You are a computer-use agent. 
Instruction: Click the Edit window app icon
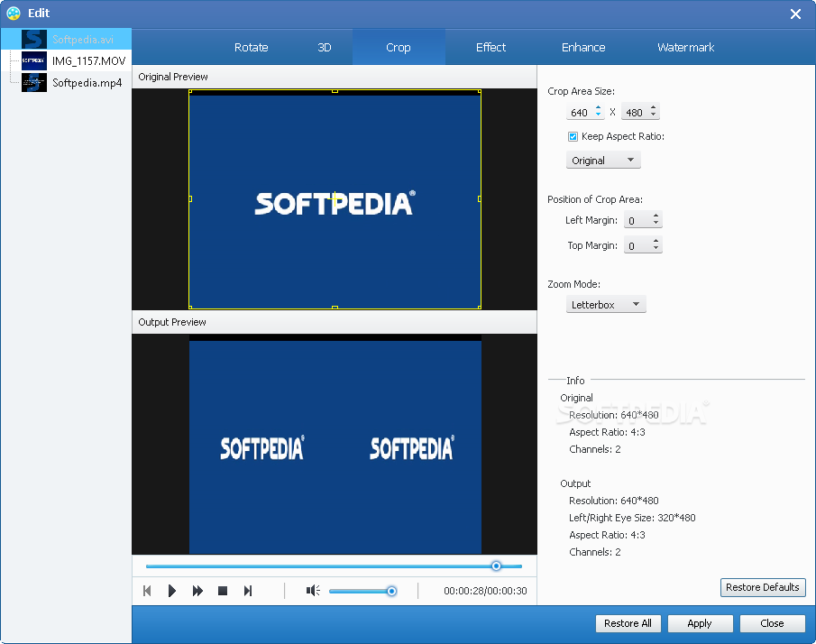(14, 13)
